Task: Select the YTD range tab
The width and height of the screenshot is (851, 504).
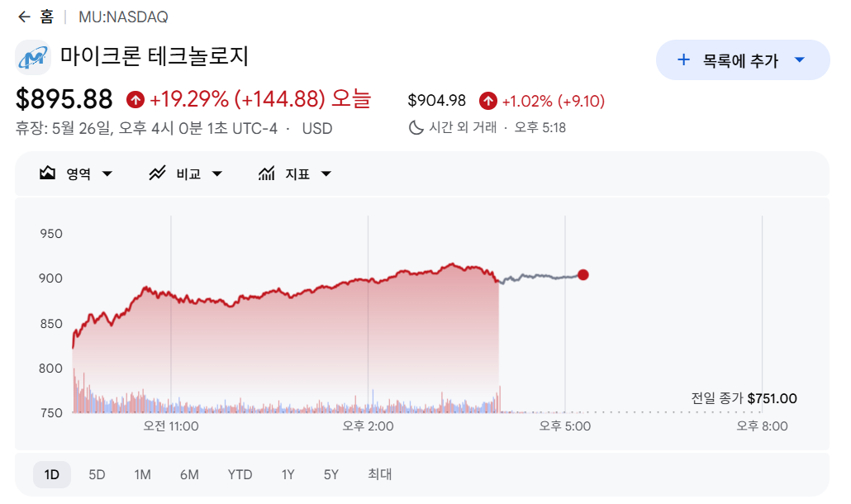Action: [x=240, y=475]
